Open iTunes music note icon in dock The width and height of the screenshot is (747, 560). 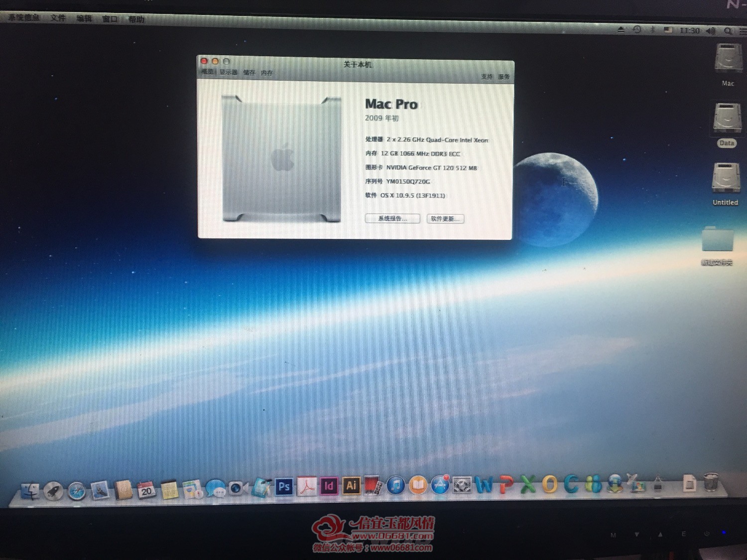tap(395, 485)
